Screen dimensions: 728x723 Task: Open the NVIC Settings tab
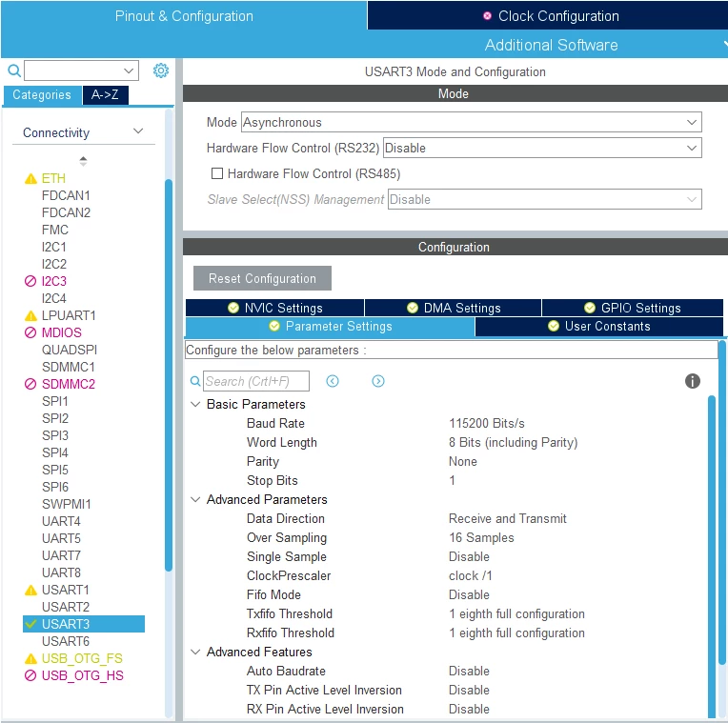click(274, 308)
